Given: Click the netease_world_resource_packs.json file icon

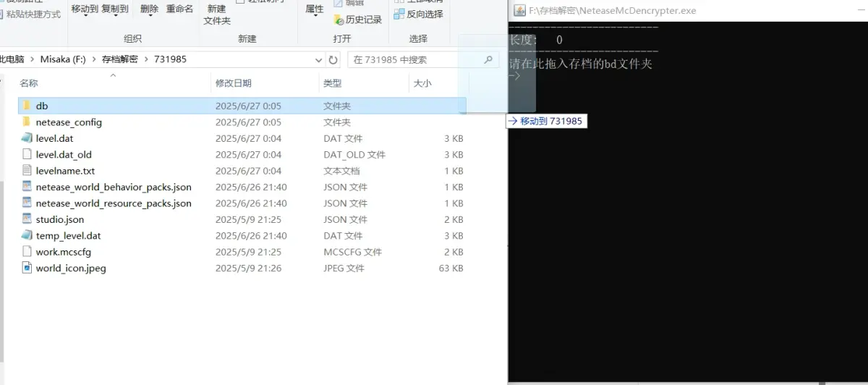Looking at the screenshot, I should [x=27, y=203].
